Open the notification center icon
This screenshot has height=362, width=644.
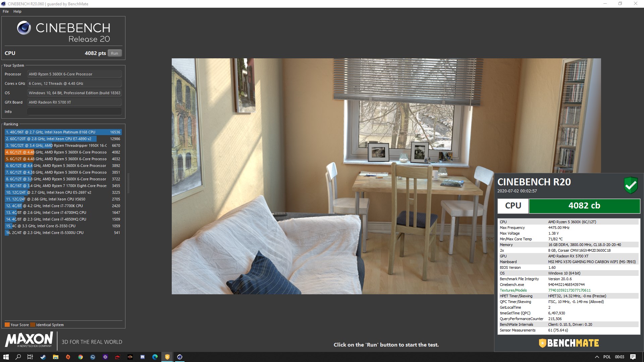[x=633, y=357]
